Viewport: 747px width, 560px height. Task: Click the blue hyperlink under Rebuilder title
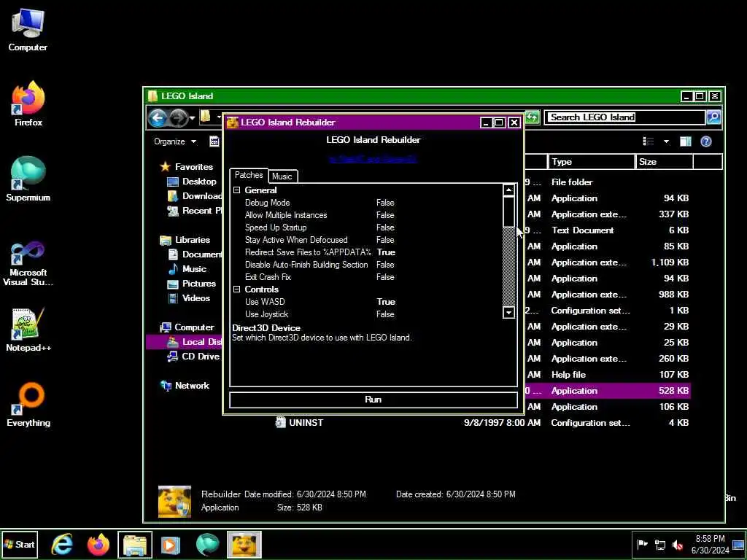373,159
